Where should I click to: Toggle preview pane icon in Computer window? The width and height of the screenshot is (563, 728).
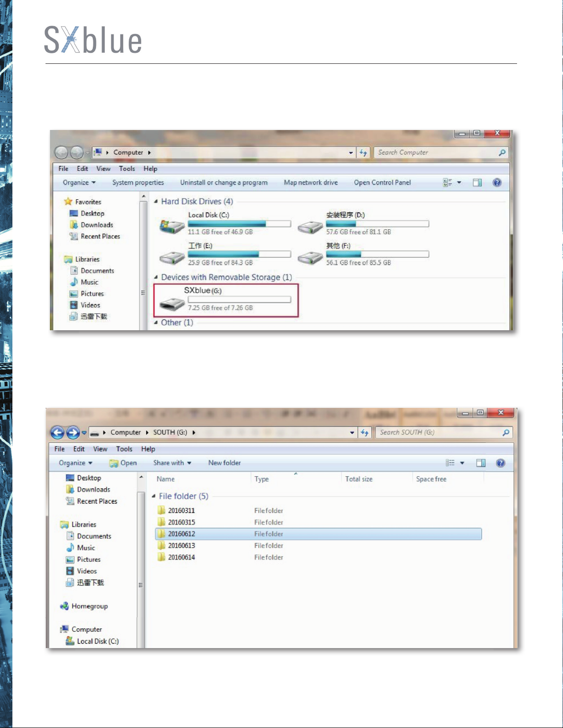pyautogui.click(x=478, y=182)
